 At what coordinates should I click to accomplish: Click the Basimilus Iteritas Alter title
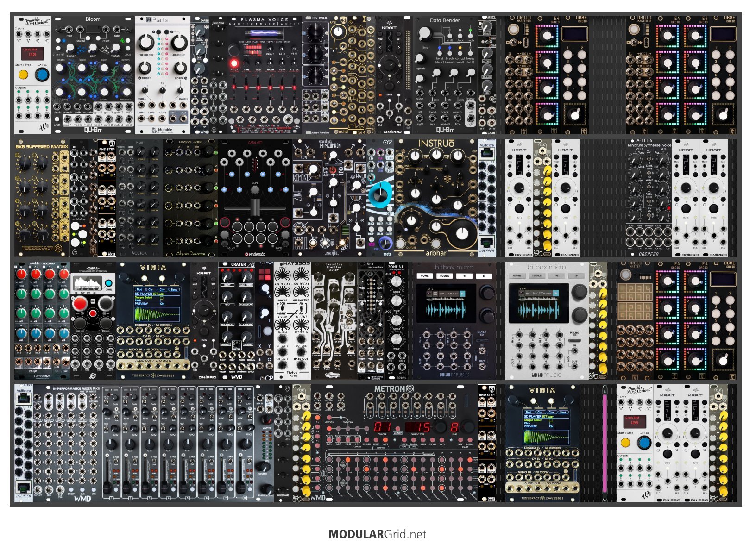[334, 267]
